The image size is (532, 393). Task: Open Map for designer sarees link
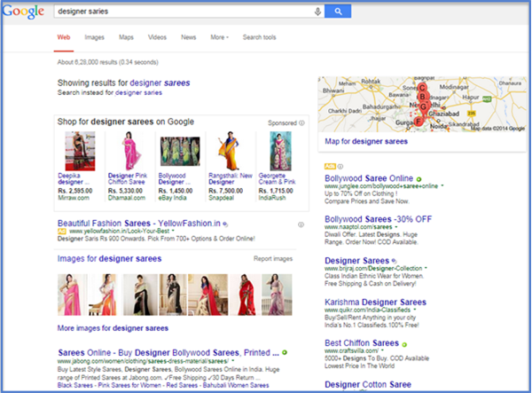click(x=366, y=141)
